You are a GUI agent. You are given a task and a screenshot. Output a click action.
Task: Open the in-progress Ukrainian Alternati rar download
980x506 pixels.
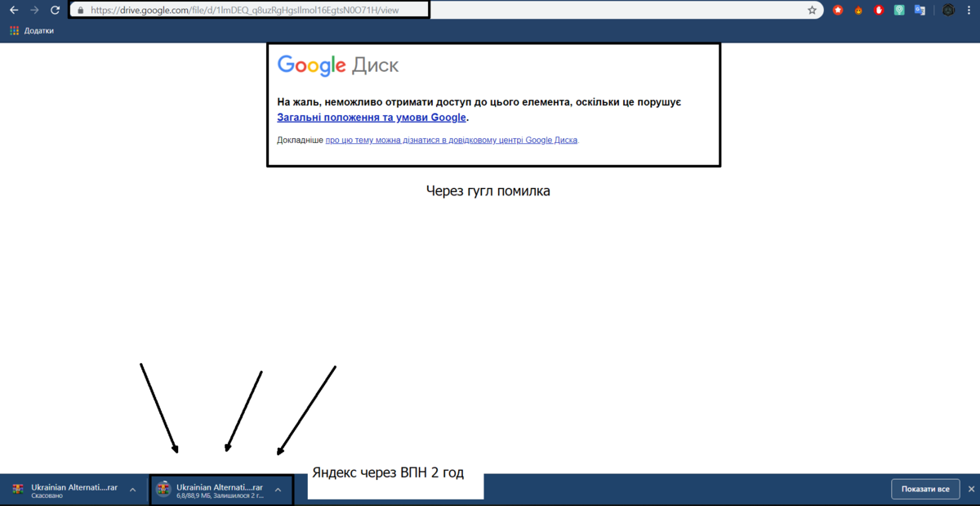(210, 490)
